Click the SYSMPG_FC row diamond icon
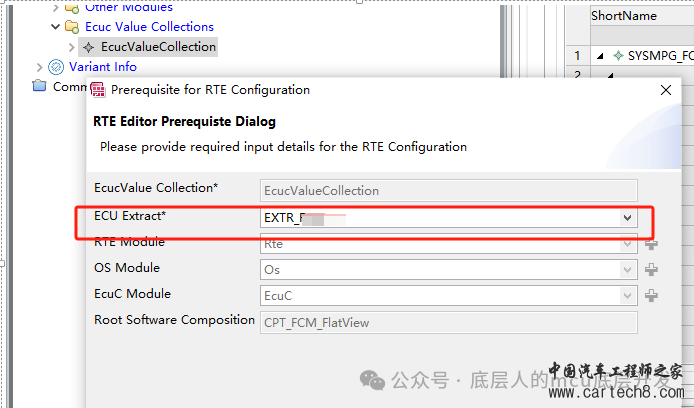 tap(618, 56)
